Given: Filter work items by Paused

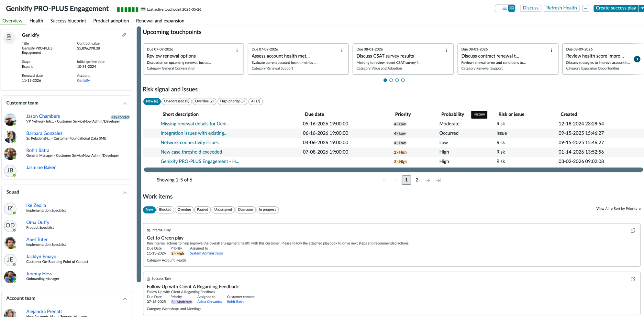Looking at the screenshot, I should point(202,210).
